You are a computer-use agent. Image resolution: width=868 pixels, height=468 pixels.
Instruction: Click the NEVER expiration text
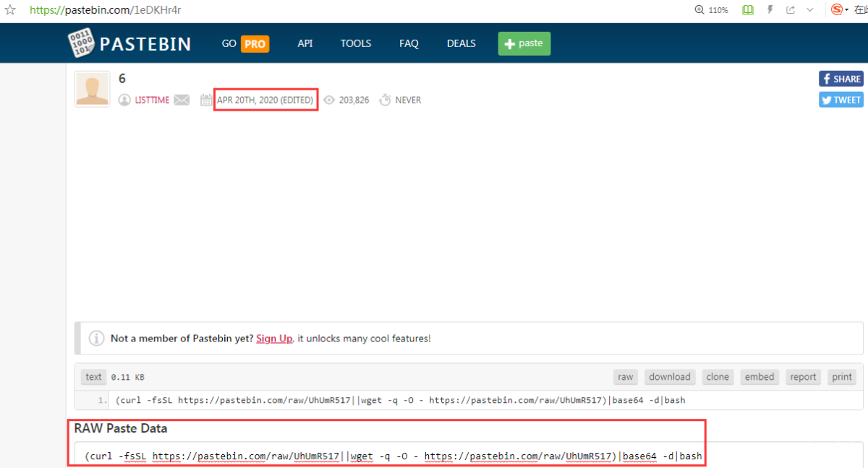pyautogui.click(x=408, y=100)
